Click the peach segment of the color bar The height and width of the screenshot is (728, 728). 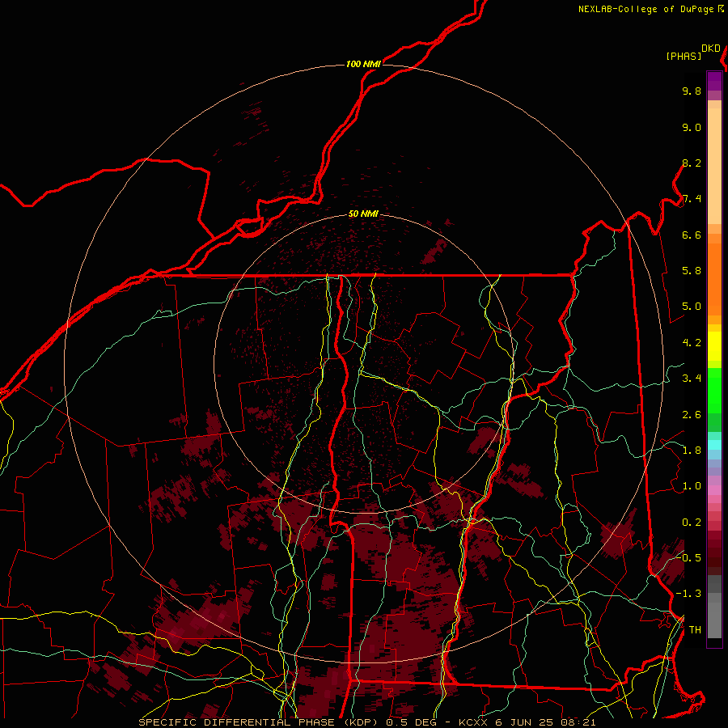tap(714, 165)
